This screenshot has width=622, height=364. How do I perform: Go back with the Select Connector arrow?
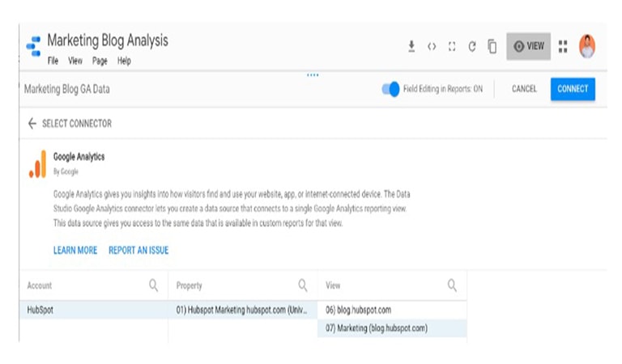(x=32, y=124)
